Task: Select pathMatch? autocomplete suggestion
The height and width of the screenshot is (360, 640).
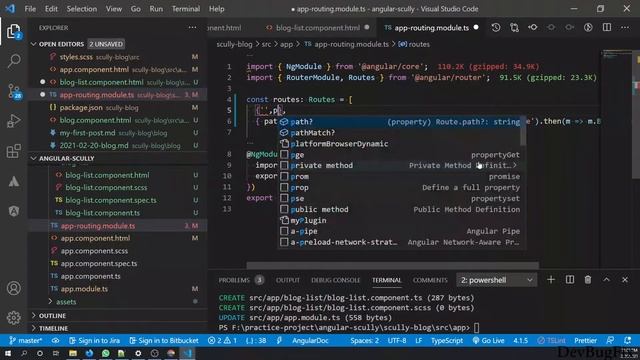Action: click(400, 133)
